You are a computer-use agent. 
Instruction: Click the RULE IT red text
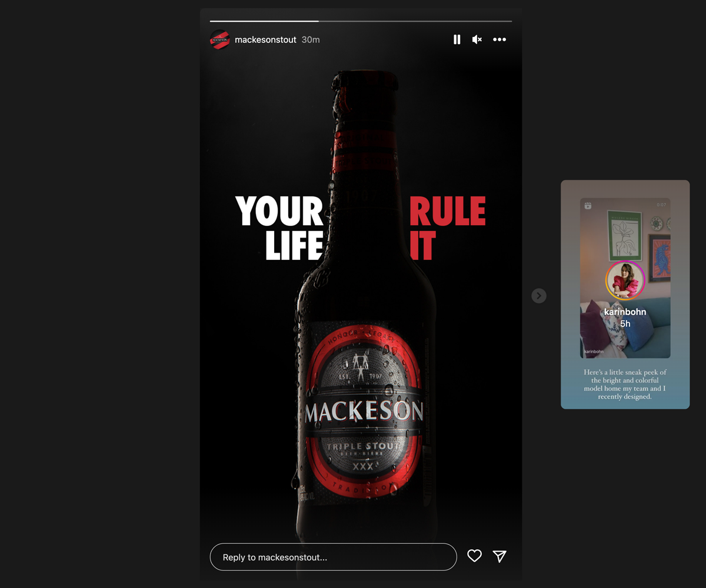pos(447,229)
